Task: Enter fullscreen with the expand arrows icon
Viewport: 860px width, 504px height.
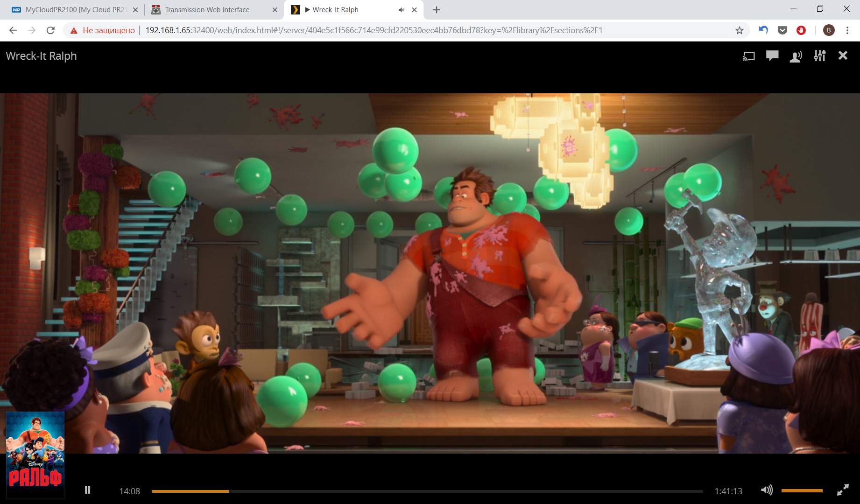Action: (x=843, y=490)
